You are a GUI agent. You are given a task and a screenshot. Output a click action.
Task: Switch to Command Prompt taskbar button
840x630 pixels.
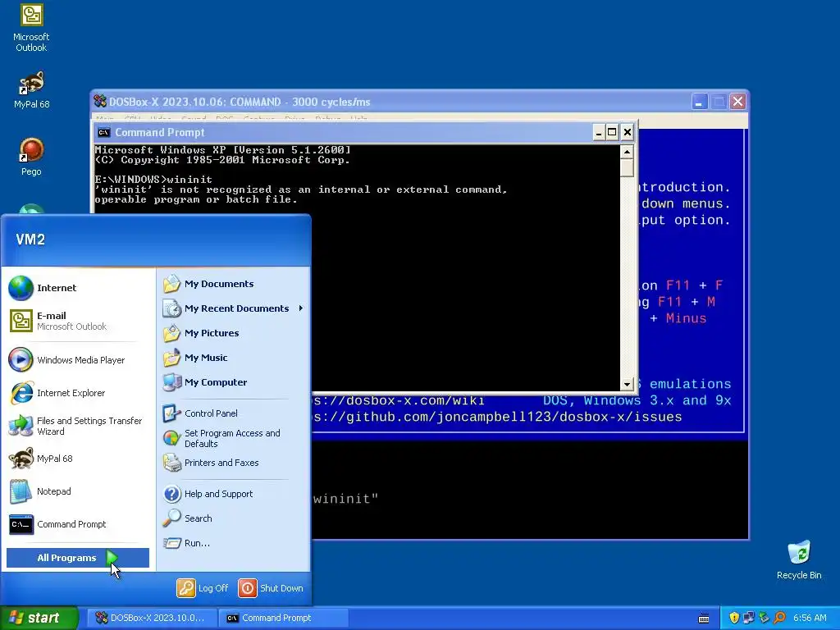coord(284,618)
